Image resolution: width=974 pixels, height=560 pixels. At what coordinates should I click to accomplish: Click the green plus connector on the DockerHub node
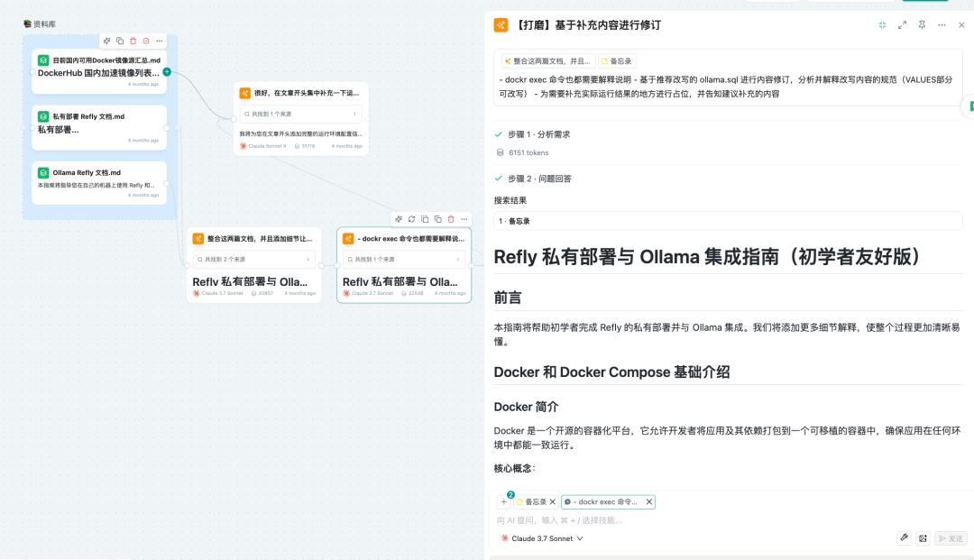[x=167, y=72]
